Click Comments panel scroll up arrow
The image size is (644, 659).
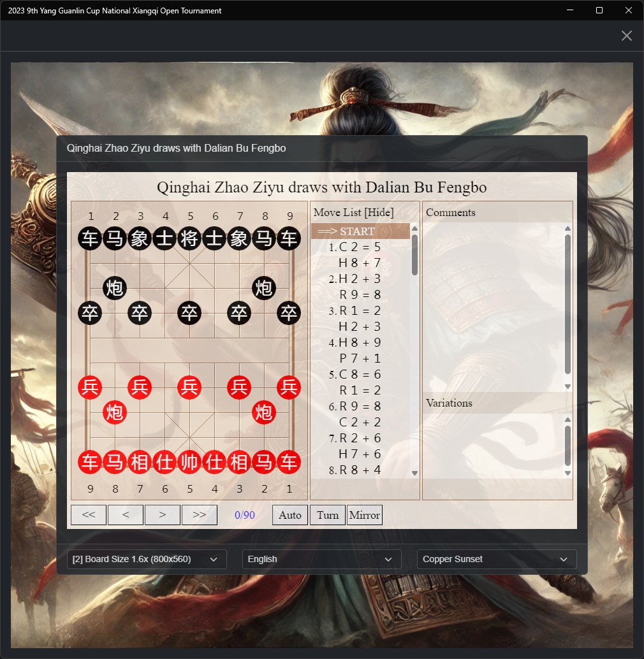pyautogui.click(x=568, y=228)
